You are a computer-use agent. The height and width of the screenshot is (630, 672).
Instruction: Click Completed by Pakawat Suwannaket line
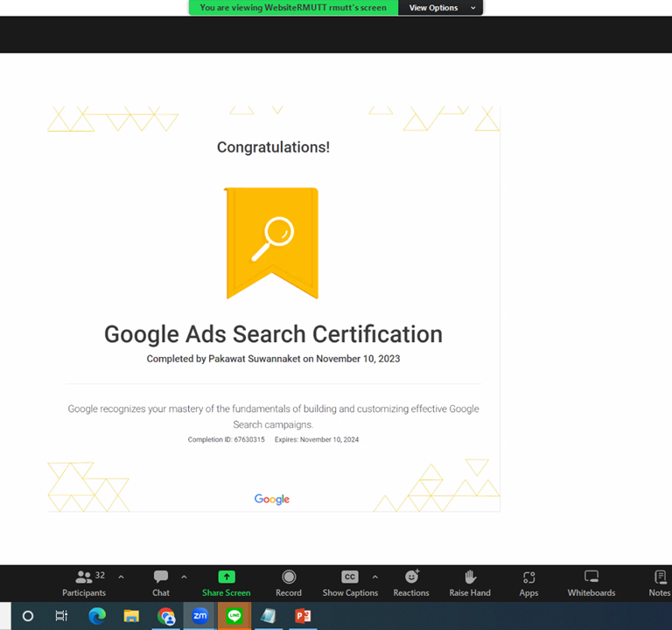point(273,359)
